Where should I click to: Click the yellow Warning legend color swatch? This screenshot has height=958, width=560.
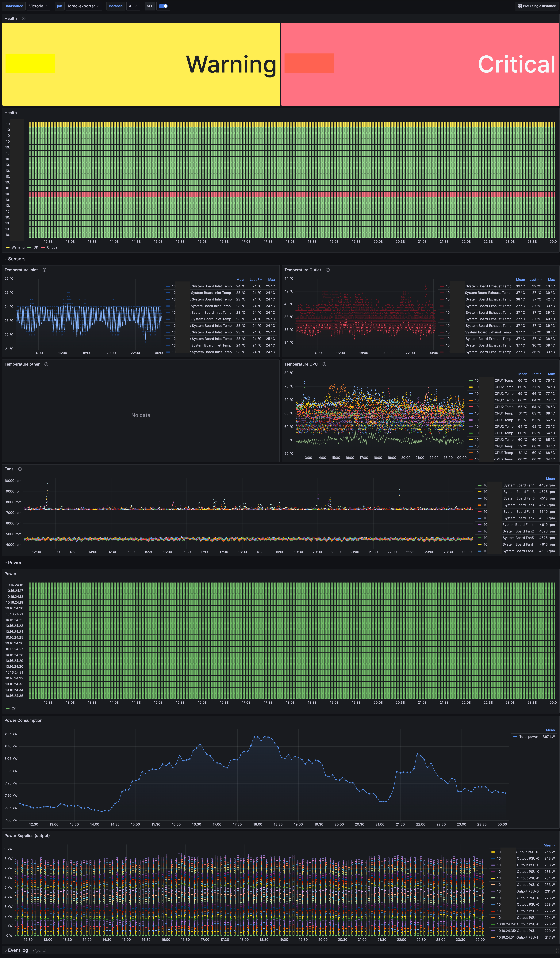[x=8, y=247]
